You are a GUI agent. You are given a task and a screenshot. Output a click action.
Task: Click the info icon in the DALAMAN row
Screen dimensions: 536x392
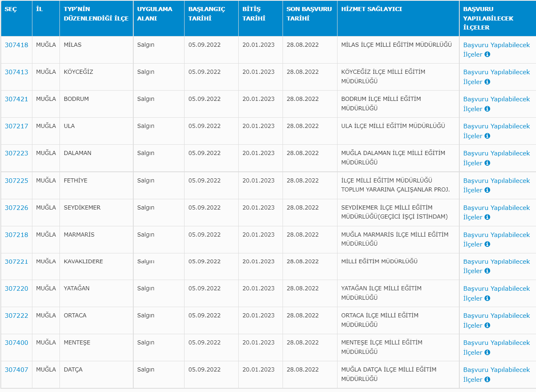[x=487, y=163]
